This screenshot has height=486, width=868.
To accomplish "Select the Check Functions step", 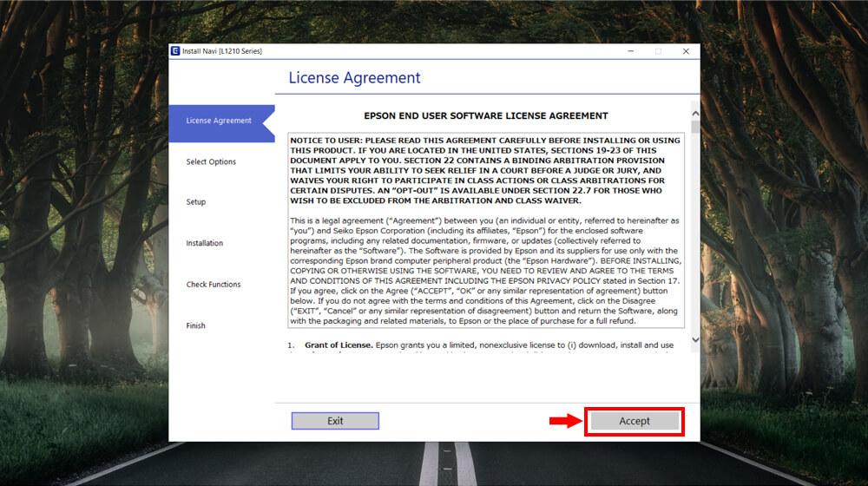I will point(214,285).
